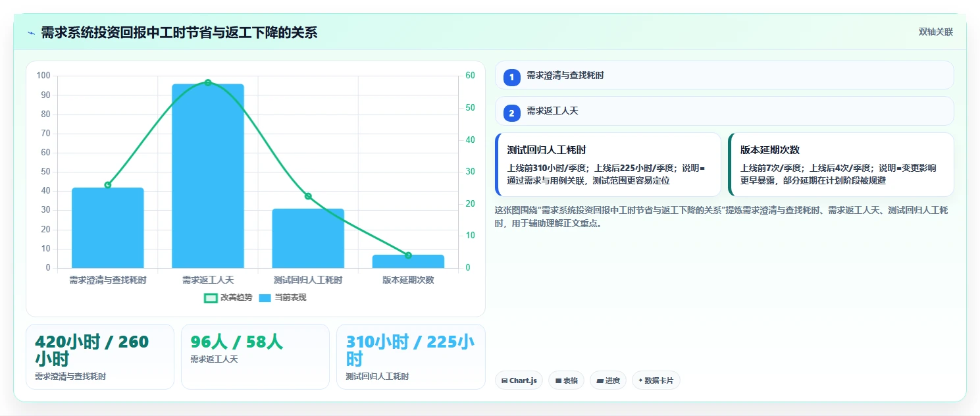The width and height of the screenshot is (980, 416).
Task: Open the 版本延期次数 info card
Action: coord(841,165)
